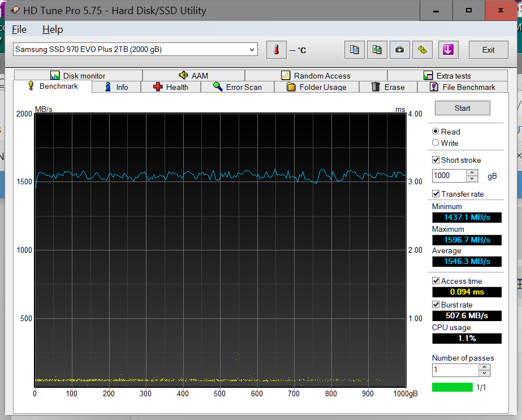
Task: Click the yellow options icon
Action: pyautogui.click(x=422, y=50)
